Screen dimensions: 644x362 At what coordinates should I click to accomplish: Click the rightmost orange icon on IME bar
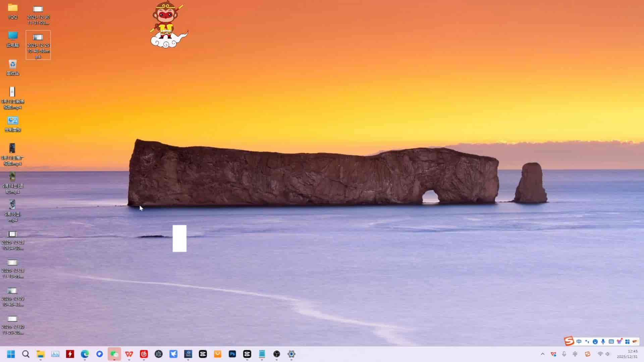point(635,342)
